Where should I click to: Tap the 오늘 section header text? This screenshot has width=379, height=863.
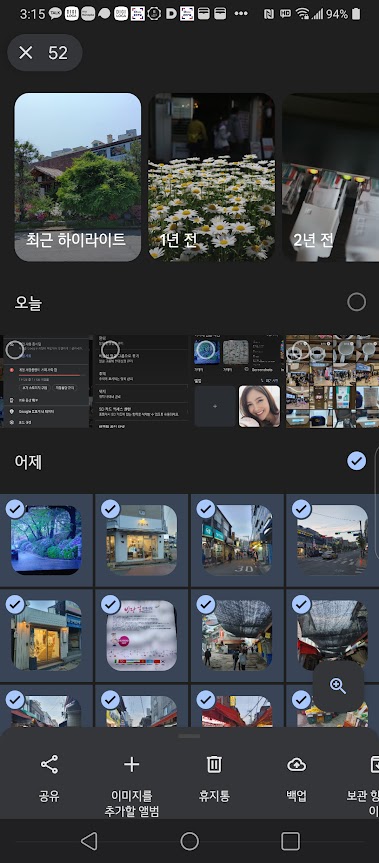pyautogui.click(x=28, y=303)
